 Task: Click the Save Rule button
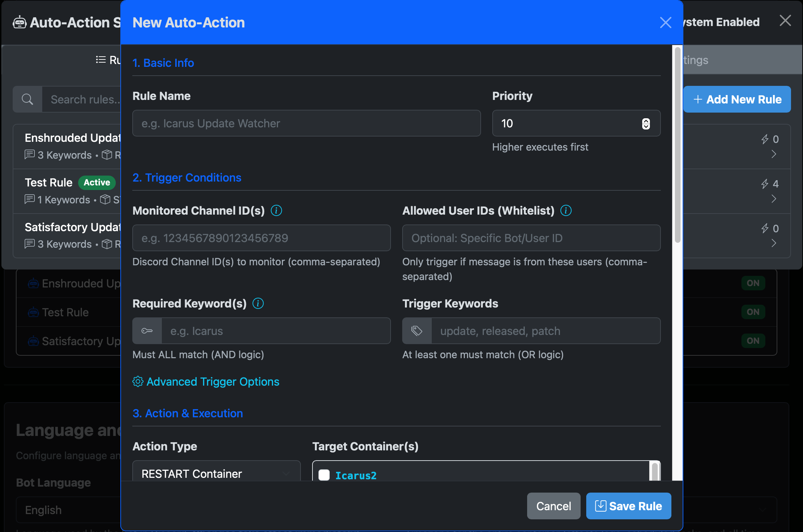628,506
